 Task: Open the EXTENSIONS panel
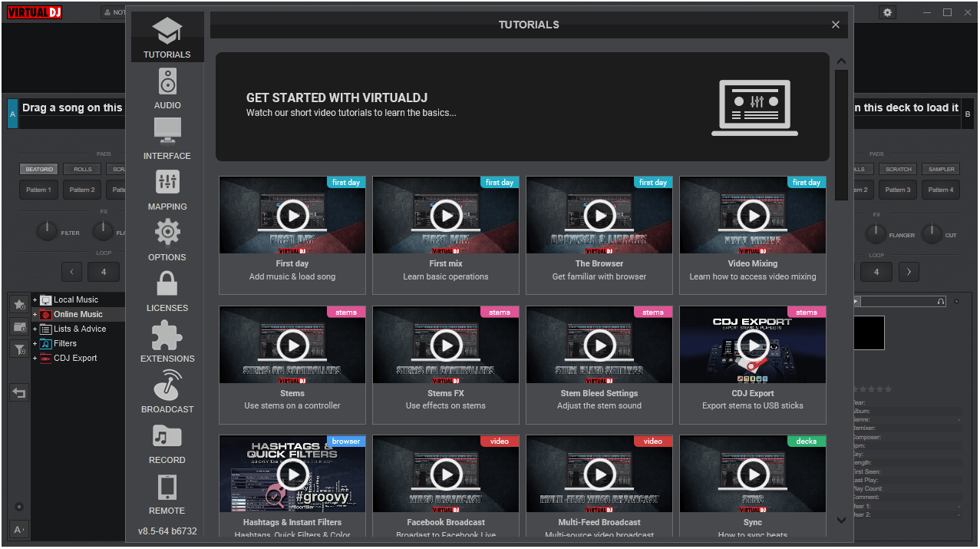tap(167, 341)
